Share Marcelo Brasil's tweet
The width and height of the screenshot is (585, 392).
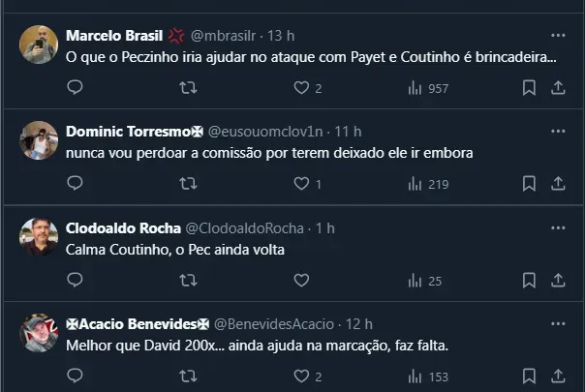tap(558, 88)
